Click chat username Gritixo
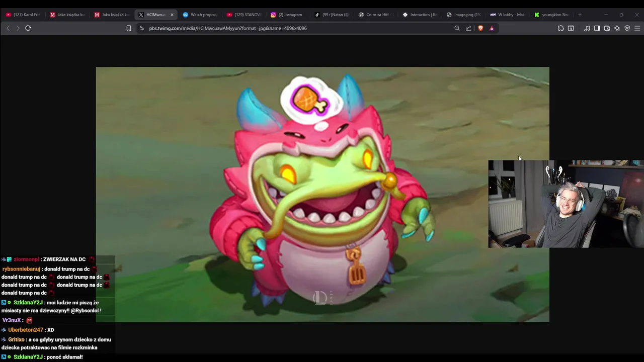 pos(16,340)
